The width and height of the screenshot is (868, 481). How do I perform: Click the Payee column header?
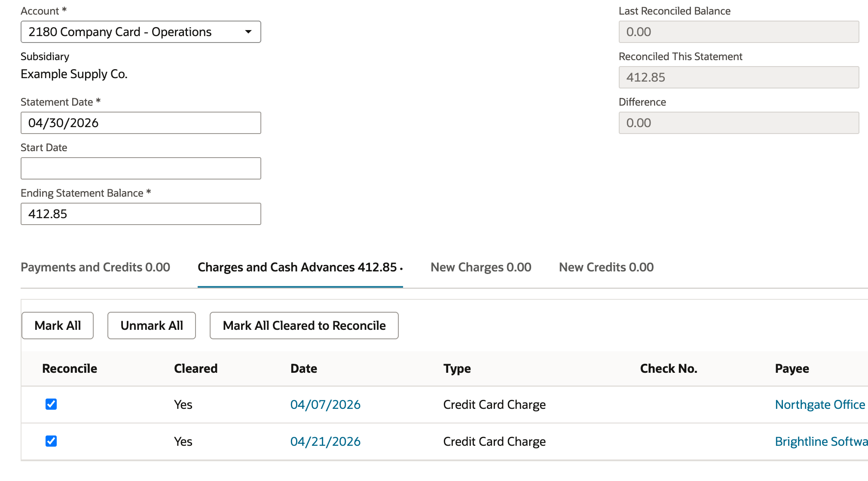(792, 368)
